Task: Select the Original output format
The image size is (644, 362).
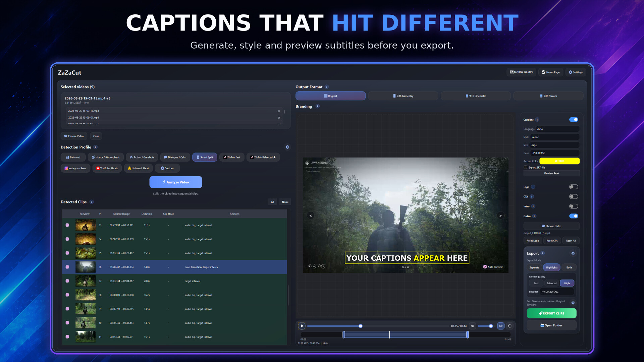Action: point(330,96)
